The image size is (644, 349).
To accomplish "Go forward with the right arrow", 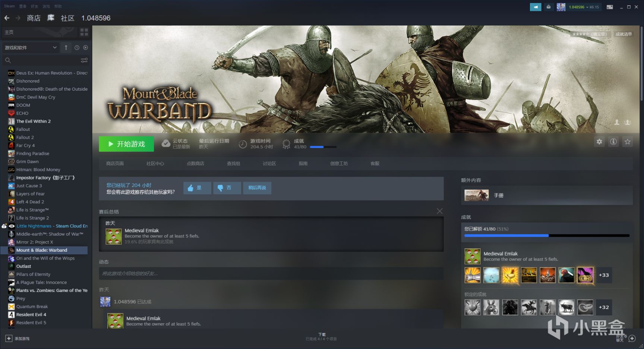I will (x=18, y=18).
